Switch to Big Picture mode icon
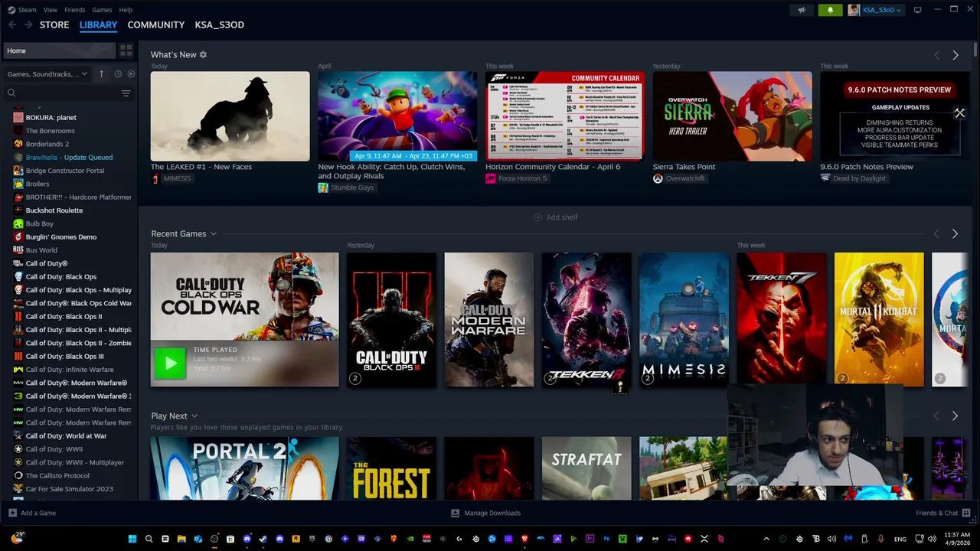Viewport: 980px width, 551px height. coord(918,10)
